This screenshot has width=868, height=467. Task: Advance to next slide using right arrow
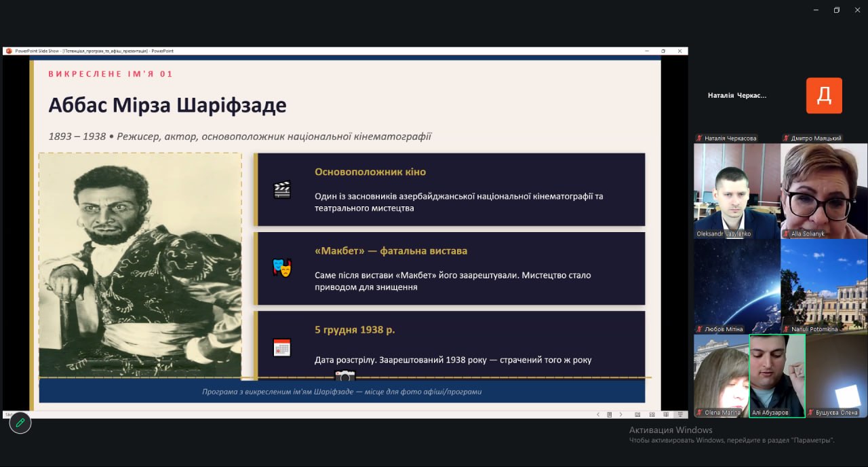pyautogui.click(x=620, y=414)
